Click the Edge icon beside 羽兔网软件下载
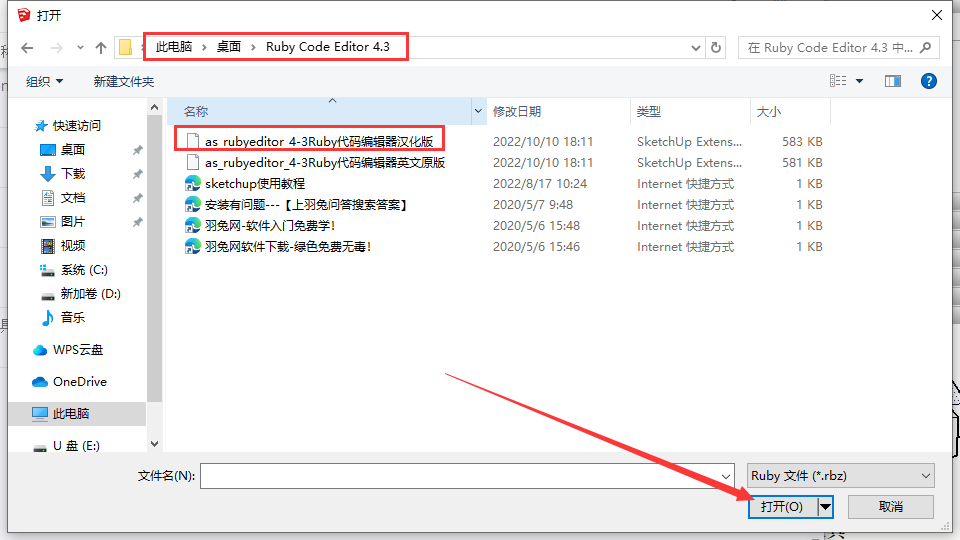 (x=193, y=247)
